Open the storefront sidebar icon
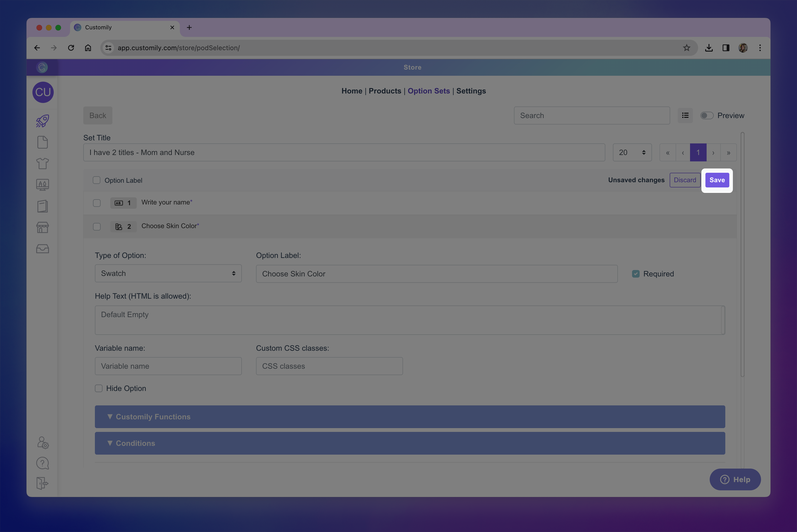797x532 pixels. pyautogui.click(x=42, y=227)
